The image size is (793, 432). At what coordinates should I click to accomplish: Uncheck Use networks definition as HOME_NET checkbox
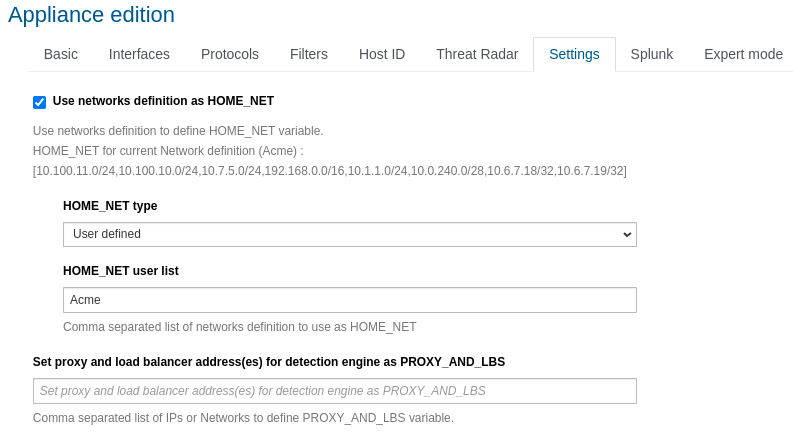pos(39,102)
